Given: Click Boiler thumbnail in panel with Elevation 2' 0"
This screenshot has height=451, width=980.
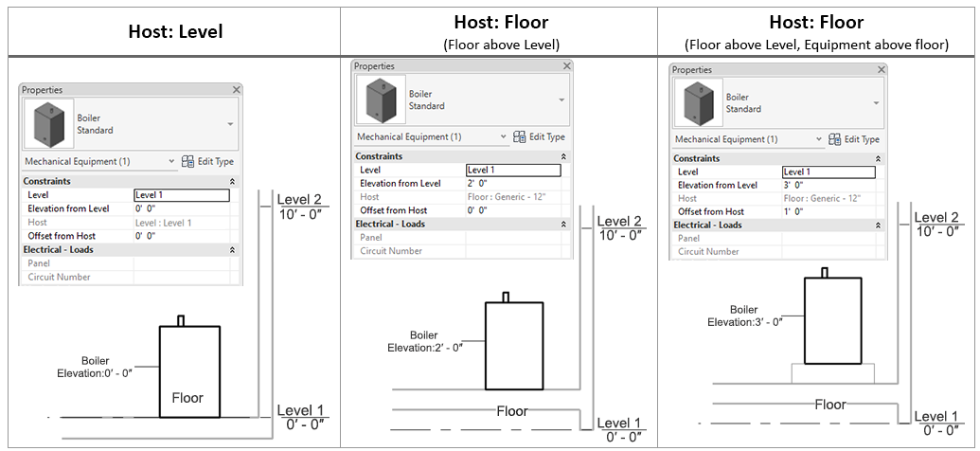Looking at the screenshot, I should point(381,99).
